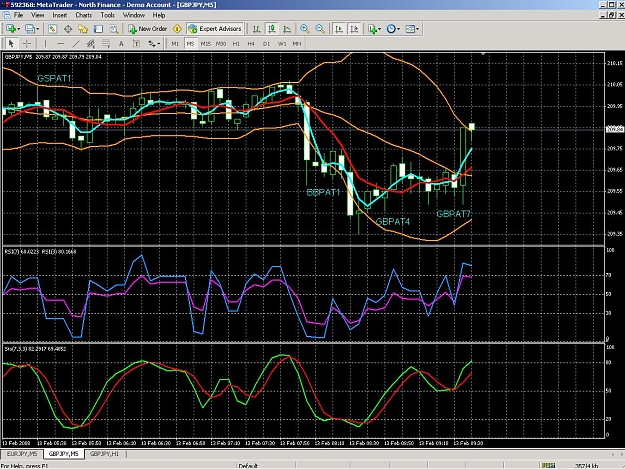Expand the New Chart dropdown arrow
The width and height of the screenshot is (625, 469).
(x=18, y=29)
